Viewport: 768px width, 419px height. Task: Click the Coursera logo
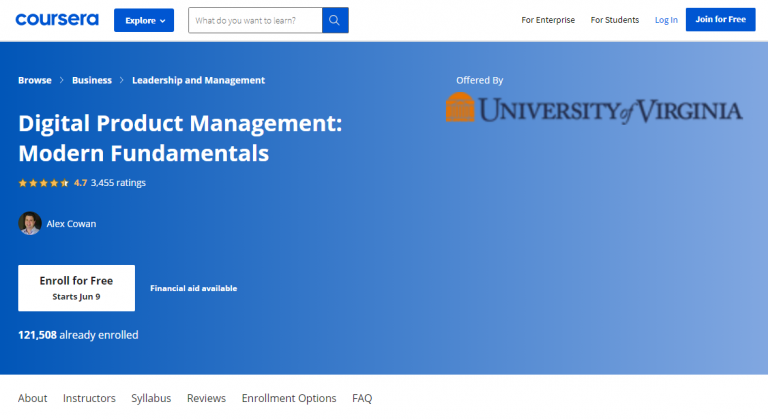pyautogui.click(x=57, y=20)
